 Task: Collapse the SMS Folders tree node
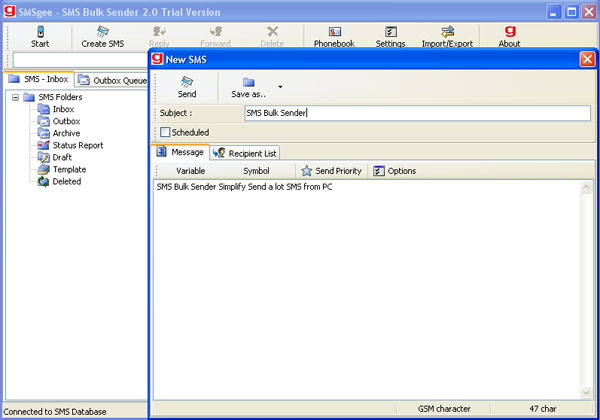[15, 97]
